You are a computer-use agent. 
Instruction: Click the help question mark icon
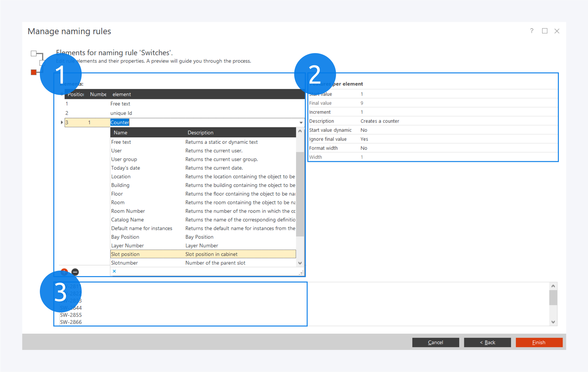click(531, 31)
